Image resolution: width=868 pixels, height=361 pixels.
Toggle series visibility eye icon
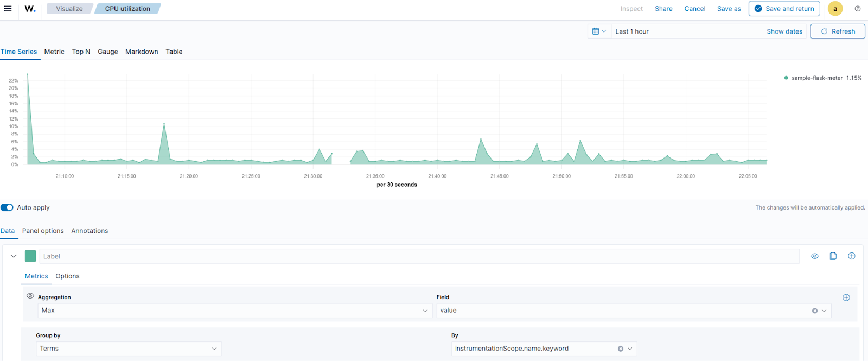click(x=814, y=256)
